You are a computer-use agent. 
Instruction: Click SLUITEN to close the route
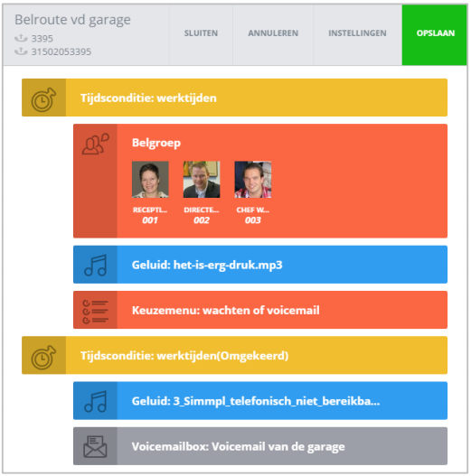(x=201, y=33)
